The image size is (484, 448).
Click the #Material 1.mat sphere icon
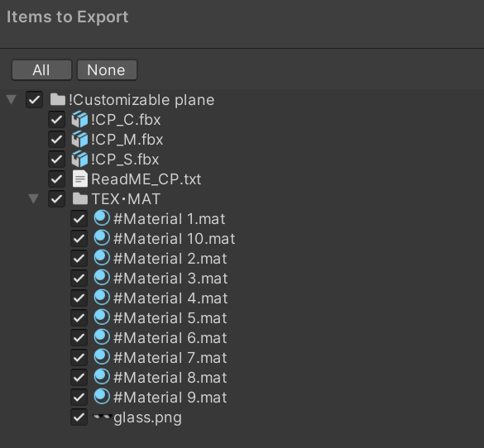102,218
